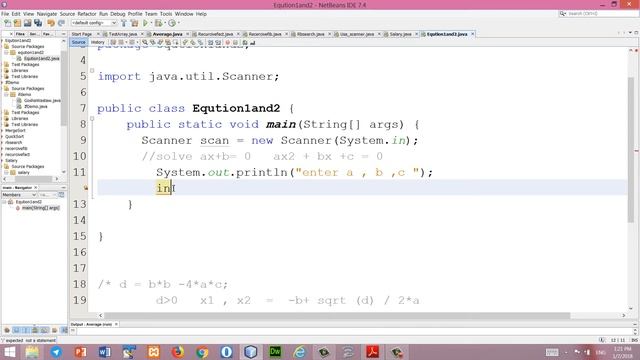Click the editor find selection magnifier icon

(145, 42)
